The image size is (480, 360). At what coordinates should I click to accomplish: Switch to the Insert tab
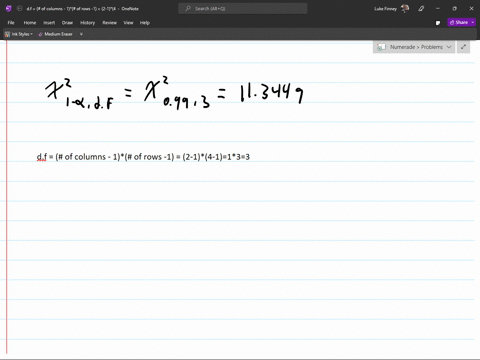click(49, 23)
